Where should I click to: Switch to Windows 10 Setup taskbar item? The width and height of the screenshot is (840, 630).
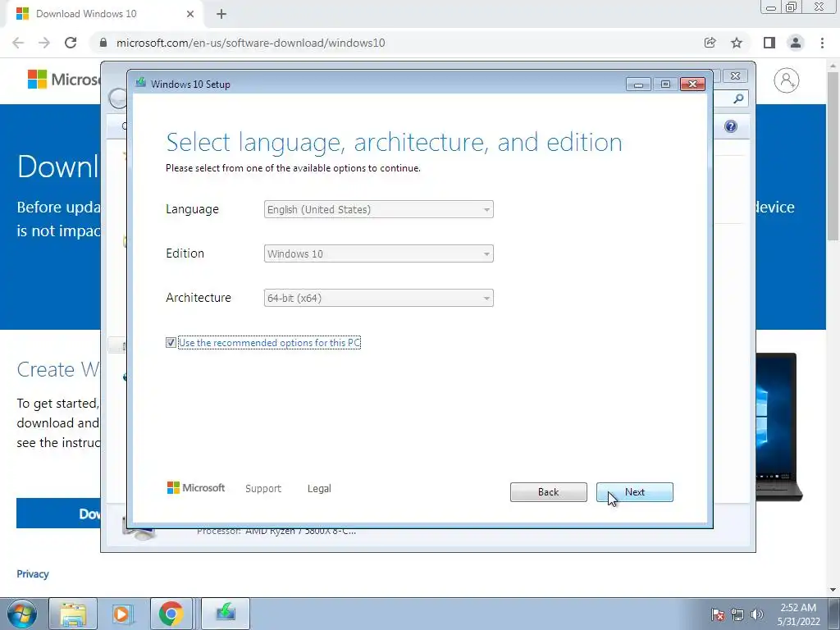pos(226,614)
